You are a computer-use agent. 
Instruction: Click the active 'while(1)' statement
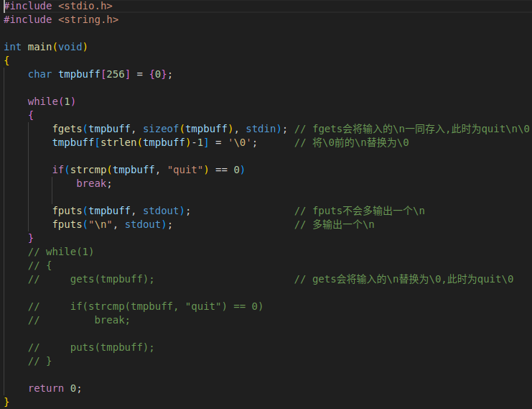52,101
